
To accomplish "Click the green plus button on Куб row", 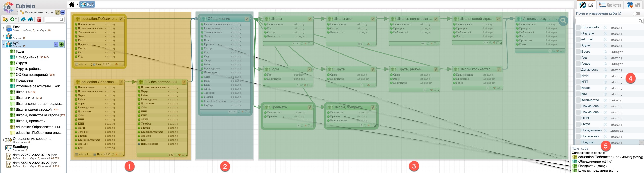I will (61, 44).
